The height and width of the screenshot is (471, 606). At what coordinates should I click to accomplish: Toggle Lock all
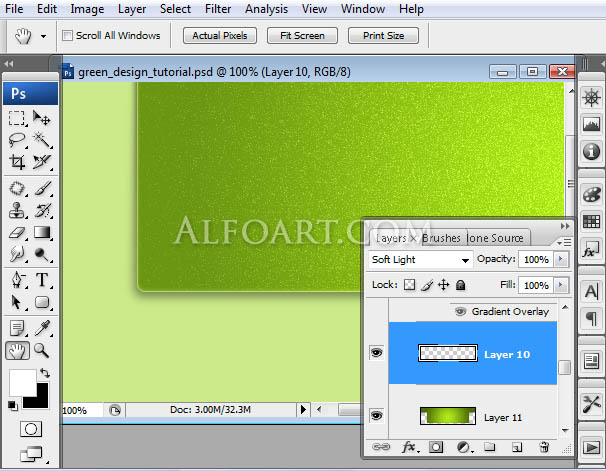click(x=460, y=285)
